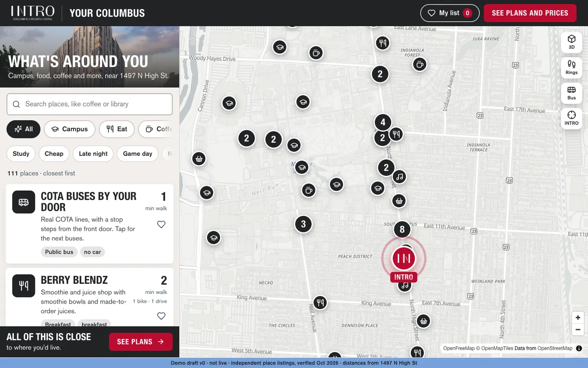
Task: Click magnifier icon in search box
Action: (16, 104)
